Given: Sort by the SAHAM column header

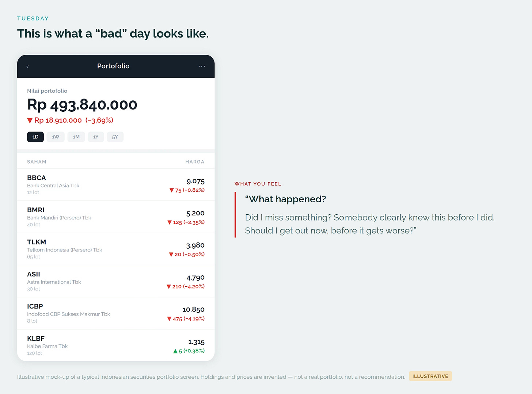Looking at the screenshot, I should coord(37,162).
